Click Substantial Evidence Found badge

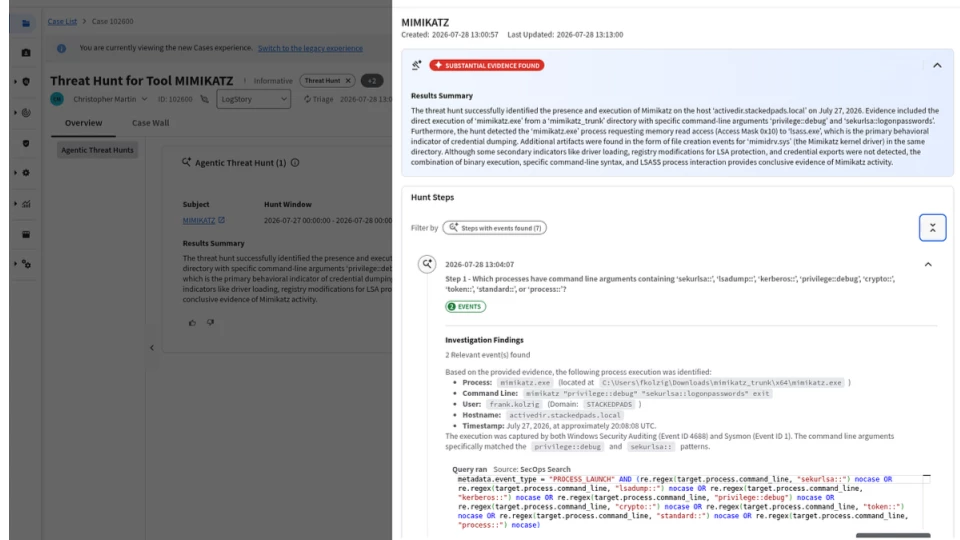pos(487,66)
